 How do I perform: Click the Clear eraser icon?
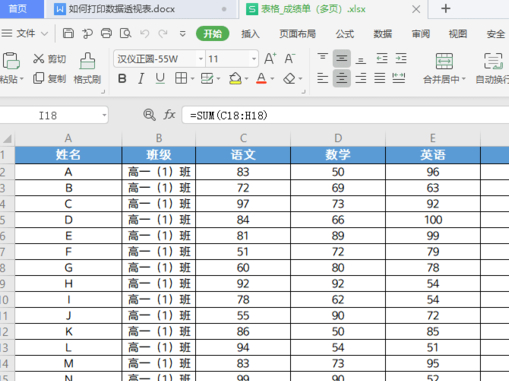(289, 79)
